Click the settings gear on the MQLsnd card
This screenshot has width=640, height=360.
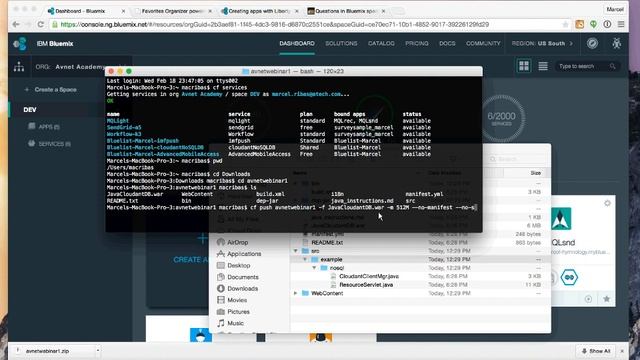[607, 203]
